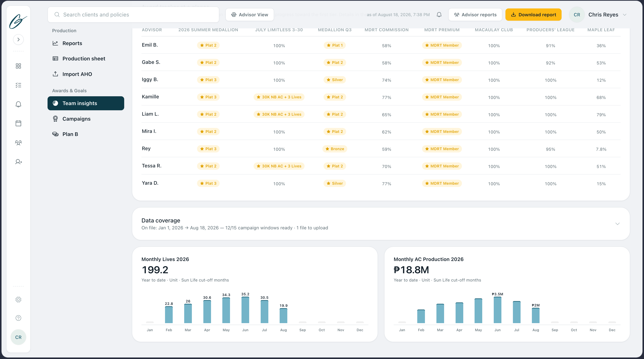Screen dimensions: 644x359
Task: Open Reports menu item
Action: click(86, 43)
